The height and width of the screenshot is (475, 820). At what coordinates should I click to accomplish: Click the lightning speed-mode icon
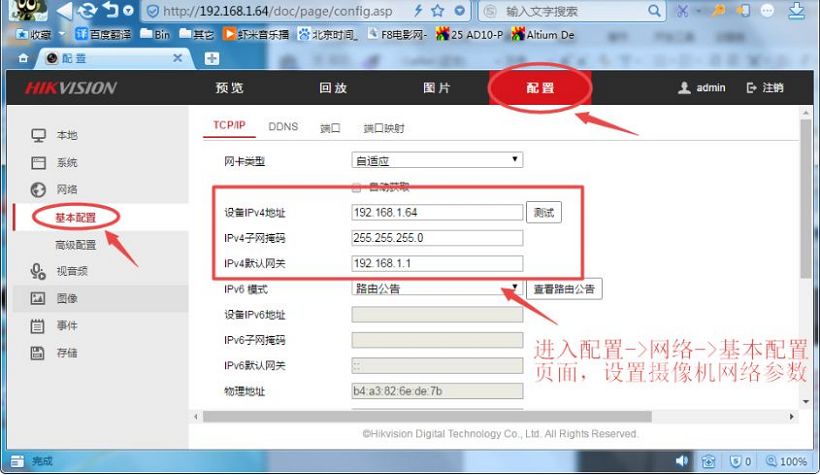click(x=418, y=10)
